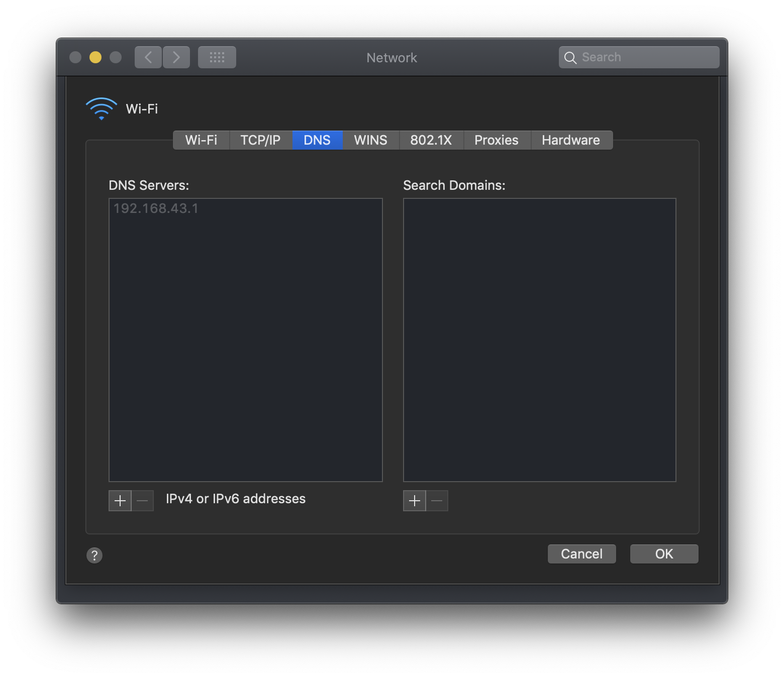Screen dimensions: 784x678
Task: Click the DNS Servers list box
Action: pos(246,340)
